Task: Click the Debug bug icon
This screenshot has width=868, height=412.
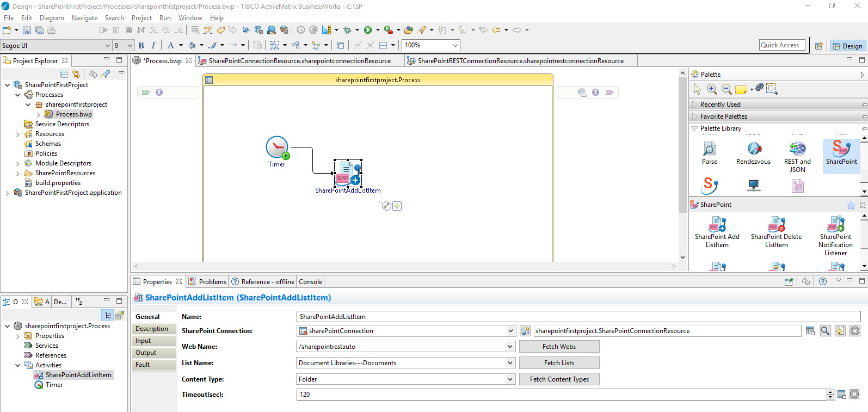Action: [347, 30]
